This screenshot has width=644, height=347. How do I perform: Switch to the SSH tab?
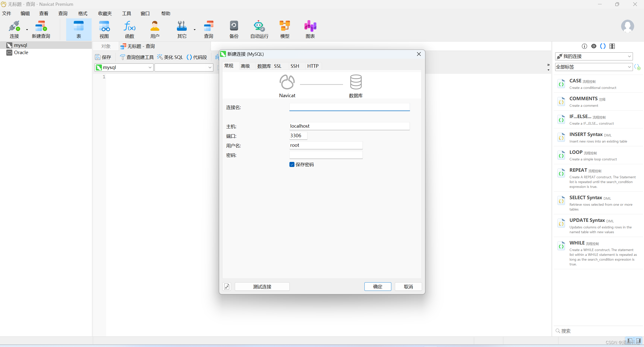[x=295, y=66]
